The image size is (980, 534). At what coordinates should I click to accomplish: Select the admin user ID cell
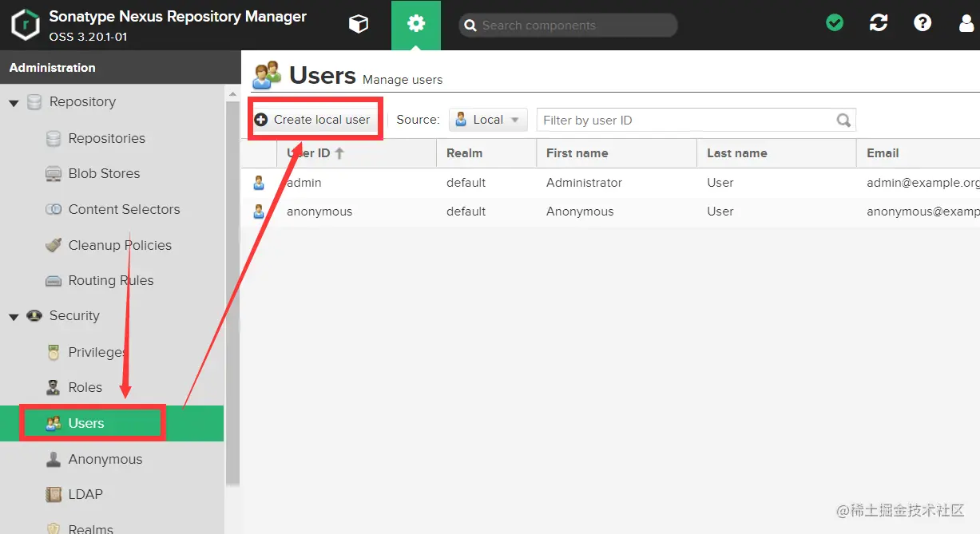304,183
